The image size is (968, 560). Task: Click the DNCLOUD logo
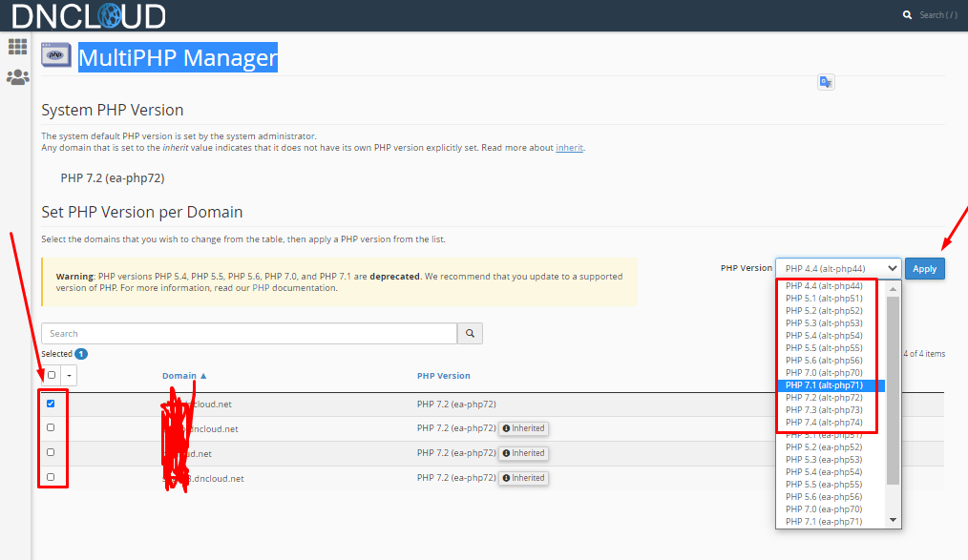coord(89,16)
